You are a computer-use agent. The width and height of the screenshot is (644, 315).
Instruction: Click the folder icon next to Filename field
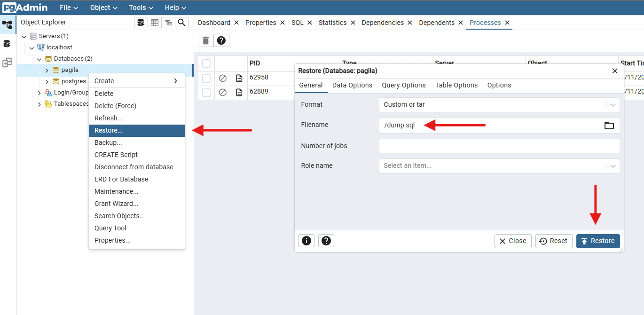point(609,125)
